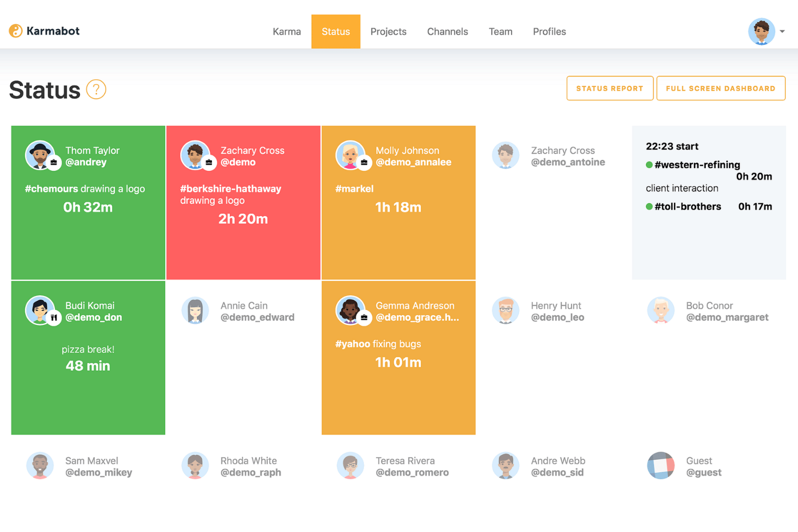The image size is (798, 532).
Task: Click the @demo_margaret handle
Action: click(x=727, y=317)
